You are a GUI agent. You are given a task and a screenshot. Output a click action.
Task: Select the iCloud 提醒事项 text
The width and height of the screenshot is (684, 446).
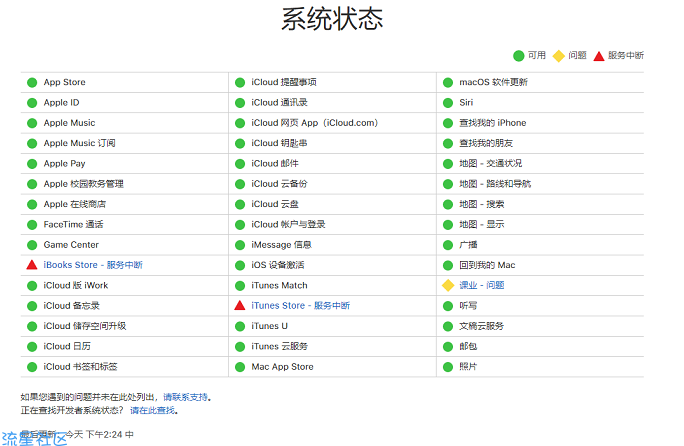click(284, 82)
